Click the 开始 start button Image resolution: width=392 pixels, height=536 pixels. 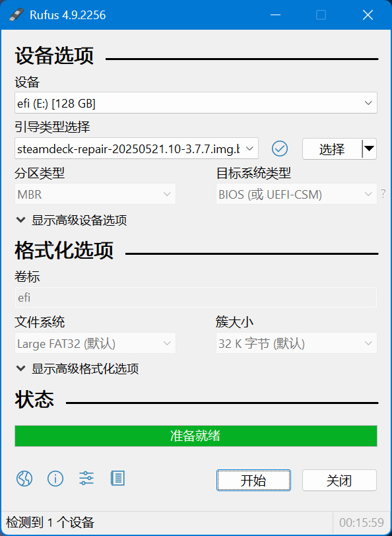(x=253, y=481)
